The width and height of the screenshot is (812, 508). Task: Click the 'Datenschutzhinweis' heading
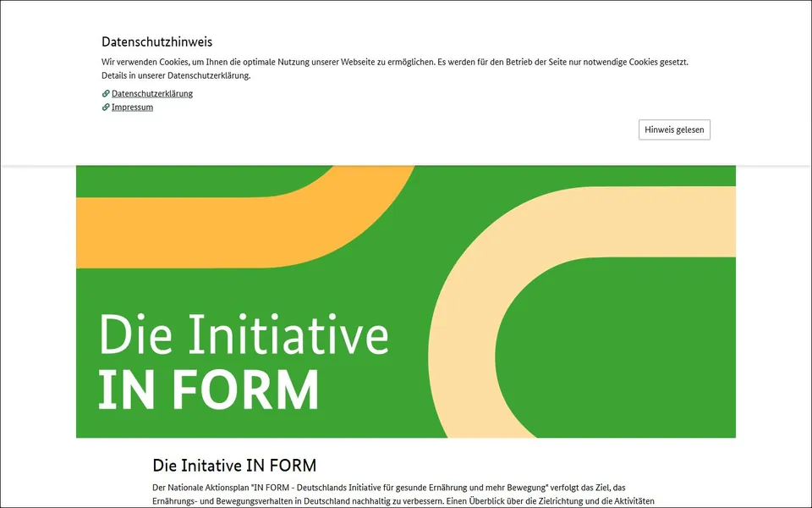[157, 42]
